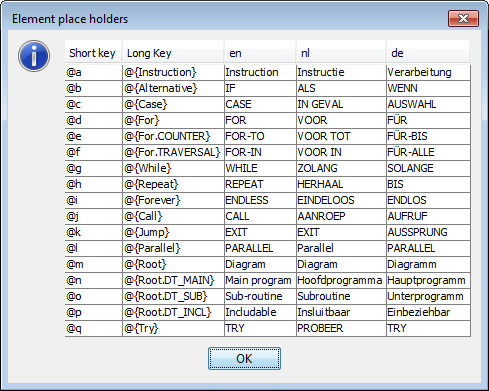
Task: Click the en column header
Action: [260, 53]
